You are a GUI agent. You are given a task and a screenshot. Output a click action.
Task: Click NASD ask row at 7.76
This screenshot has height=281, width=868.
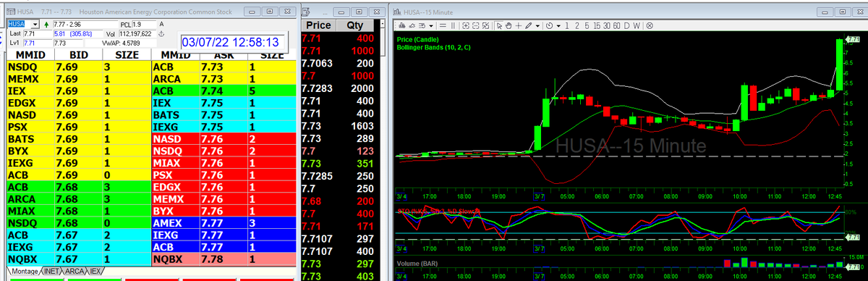pos(224,139)
